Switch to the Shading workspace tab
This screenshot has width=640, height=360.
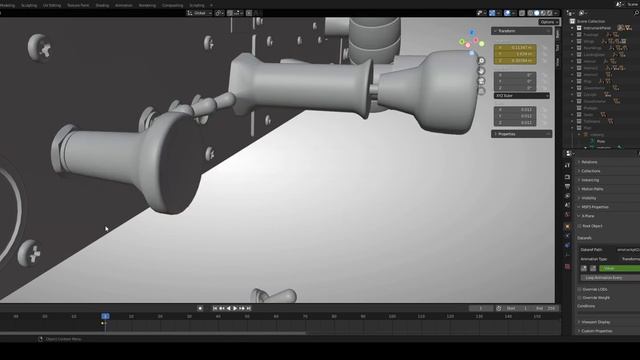pyautogui.click(x=102, y=5)
